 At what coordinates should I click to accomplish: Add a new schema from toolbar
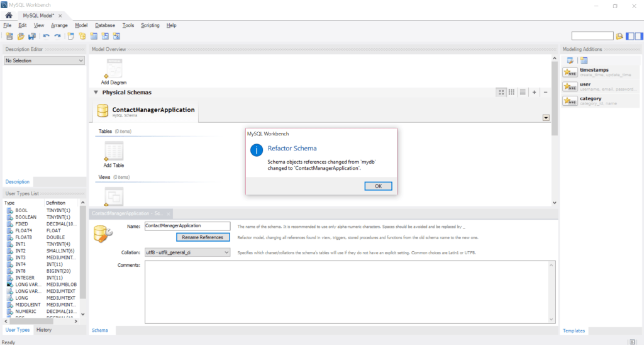click(x=82, y=36)
